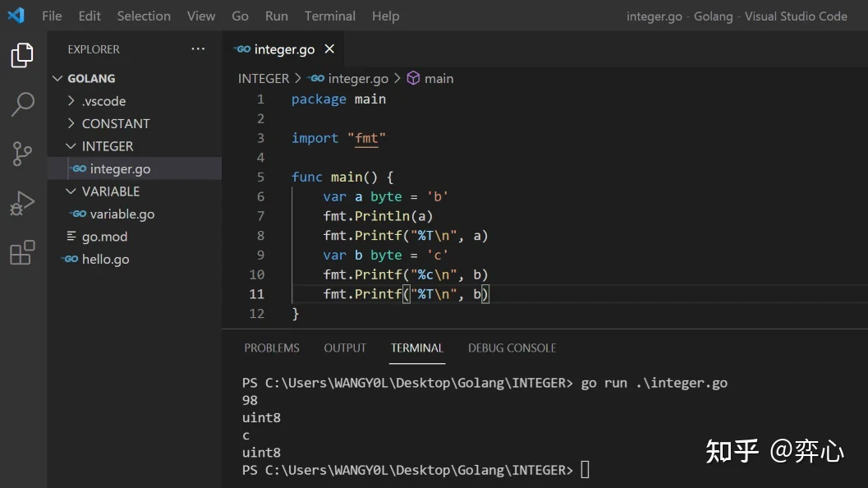This screenshot has height=488, width=868.
Task: Click the VS Code logo icon
Action: (x=16, y=16)
